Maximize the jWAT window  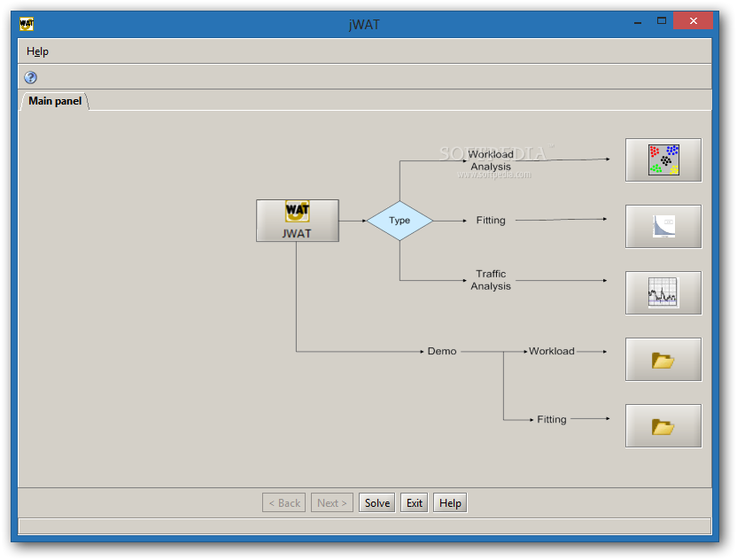[x=662, y=20]
